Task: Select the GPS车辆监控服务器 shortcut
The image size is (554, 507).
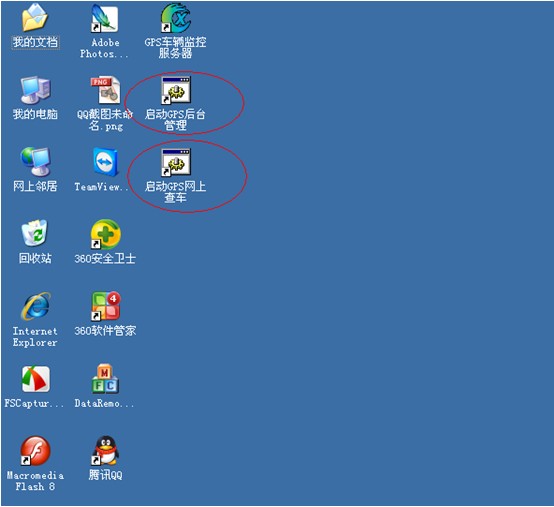Action: pyautogui.click(x=176, y=18)
